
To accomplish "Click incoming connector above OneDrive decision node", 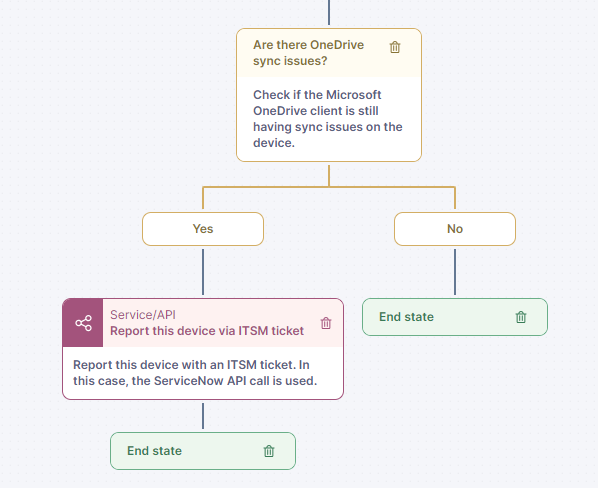I will [329, 12].
